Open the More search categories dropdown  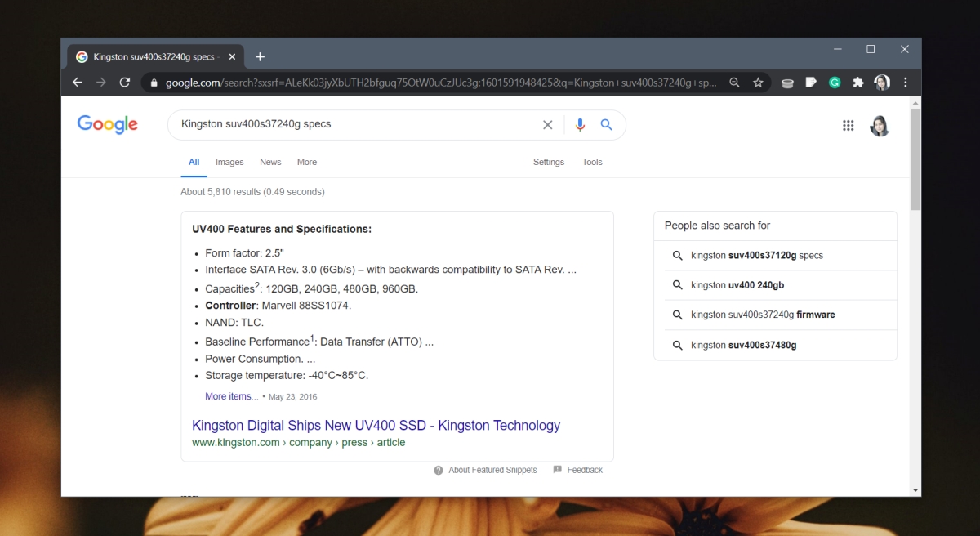click(306, 162)
